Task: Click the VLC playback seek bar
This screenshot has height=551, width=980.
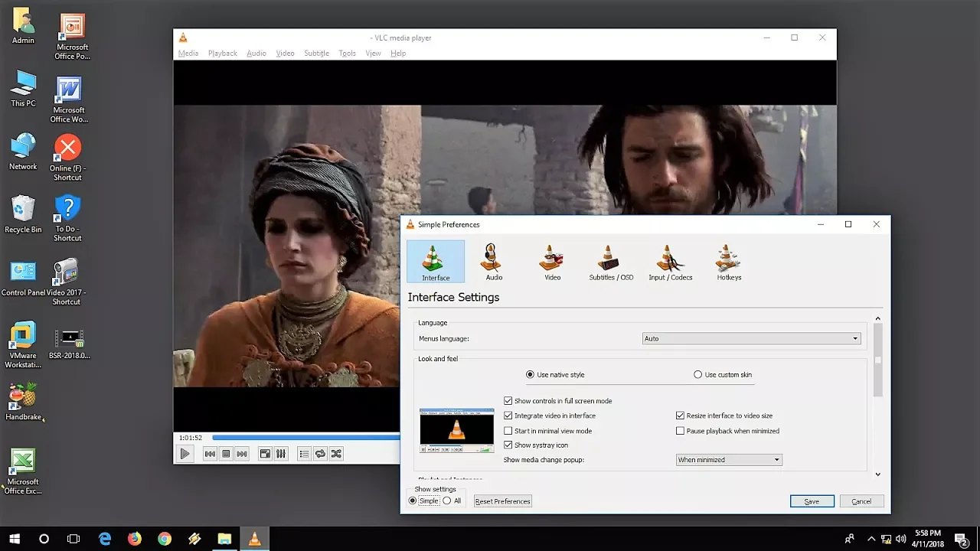Action: pos(305,438)
